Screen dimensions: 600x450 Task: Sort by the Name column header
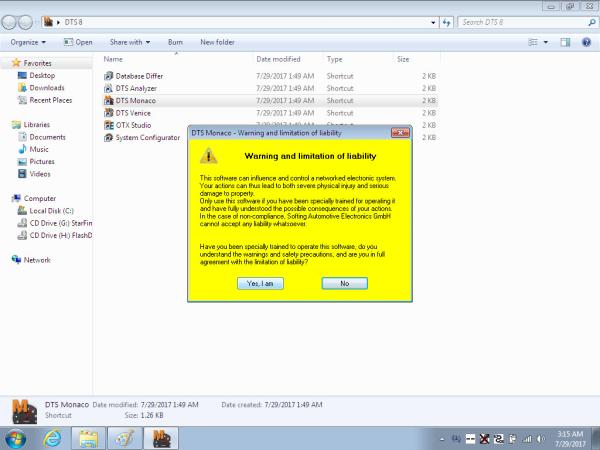point(113,59)
